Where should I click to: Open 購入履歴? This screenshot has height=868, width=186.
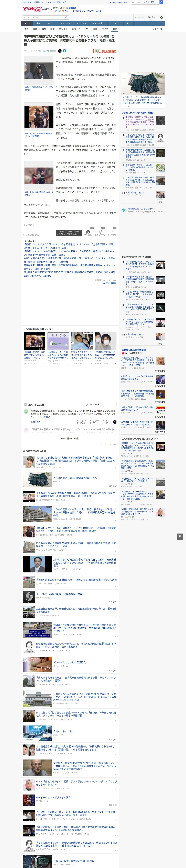152,18
